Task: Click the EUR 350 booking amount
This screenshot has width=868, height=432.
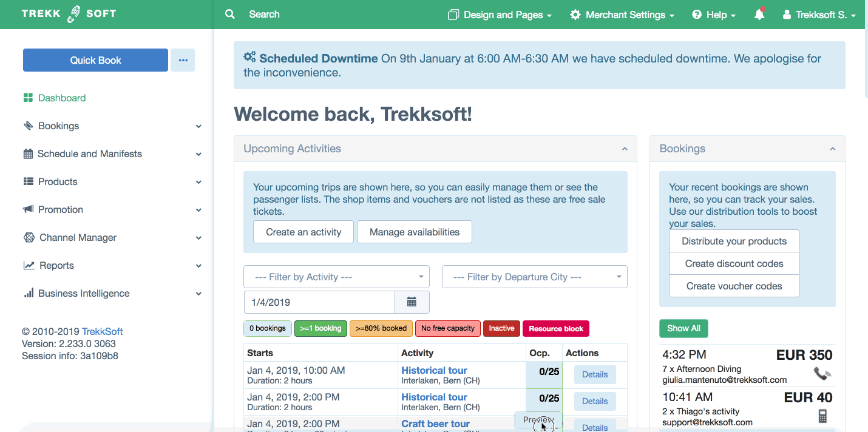Action: [804, 355]
